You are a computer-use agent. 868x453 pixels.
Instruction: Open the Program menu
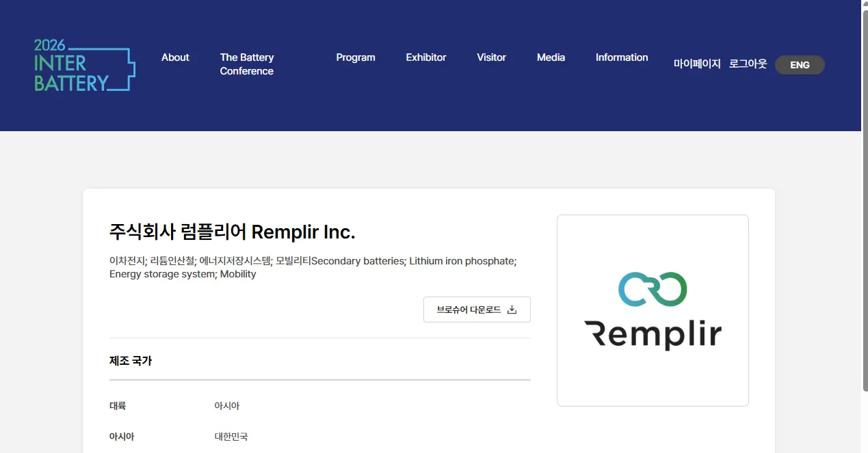pos(356,57)
